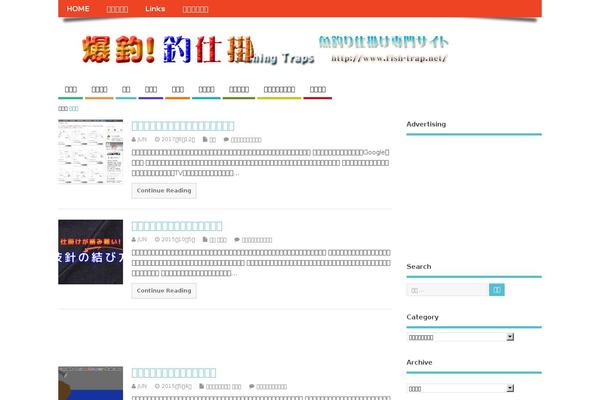Open the top menu item right of Links
The height and width of the screenshot is (400, 600).
(195, 9)
